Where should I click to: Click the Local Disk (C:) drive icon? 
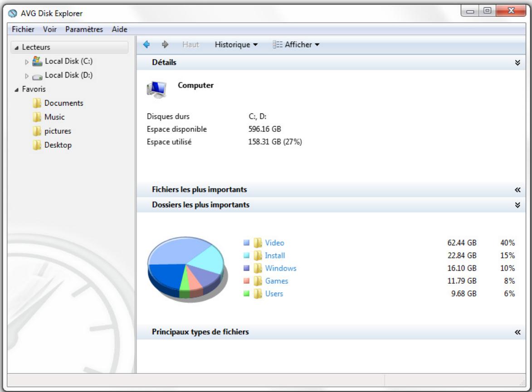[x=37, y=61]
